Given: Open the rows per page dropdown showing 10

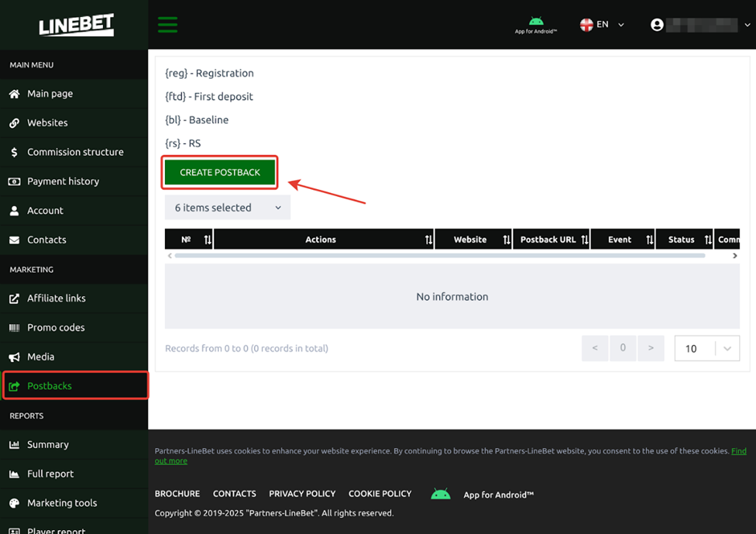Looking at the screenshot, I should [707, 348].
